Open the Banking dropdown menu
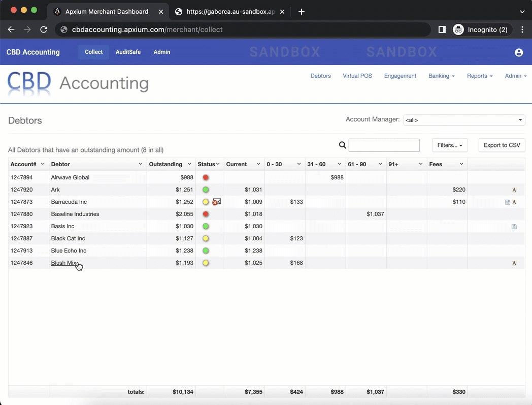 point(441,76)
